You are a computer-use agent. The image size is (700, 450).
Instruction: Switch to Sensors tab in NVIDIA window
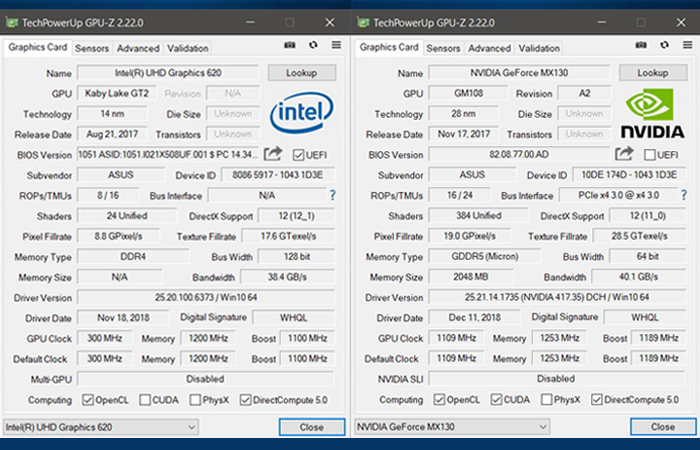coord(443,48)
